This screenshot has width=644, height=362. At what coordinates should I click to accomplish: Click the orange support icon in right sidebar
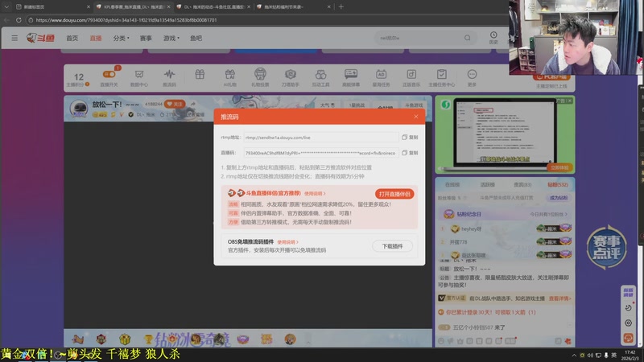click(628, 338)
